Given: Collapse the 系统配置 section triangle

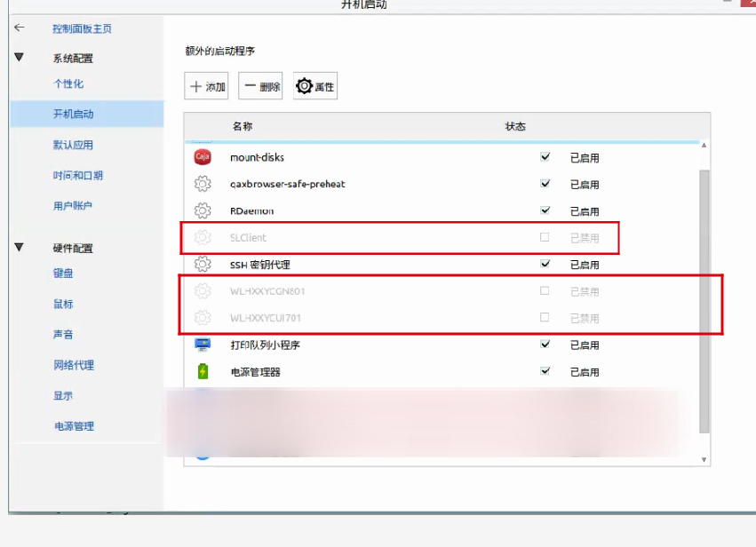Looking at the screenshot, I should [x=19, y=58].
